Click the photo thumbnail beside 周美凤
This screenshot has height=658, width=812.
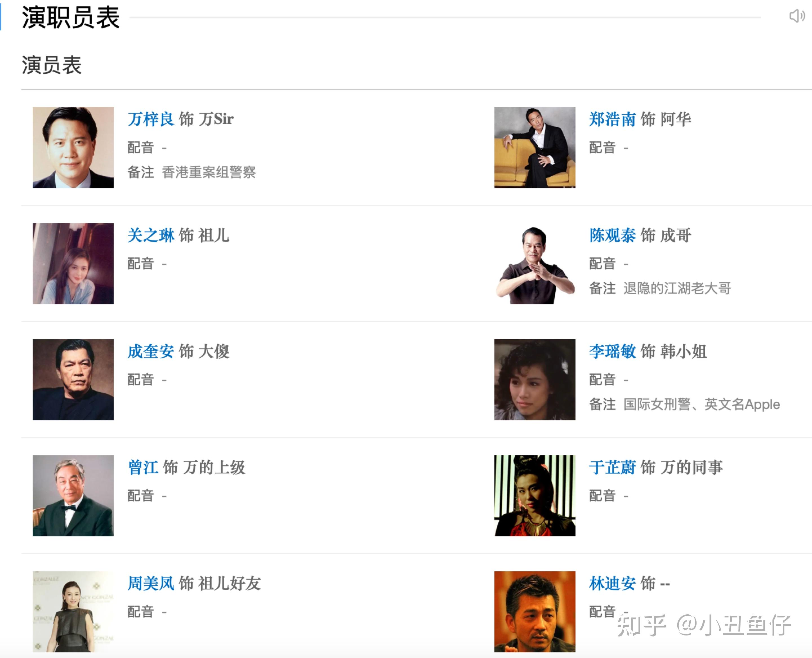click(73, 611)
